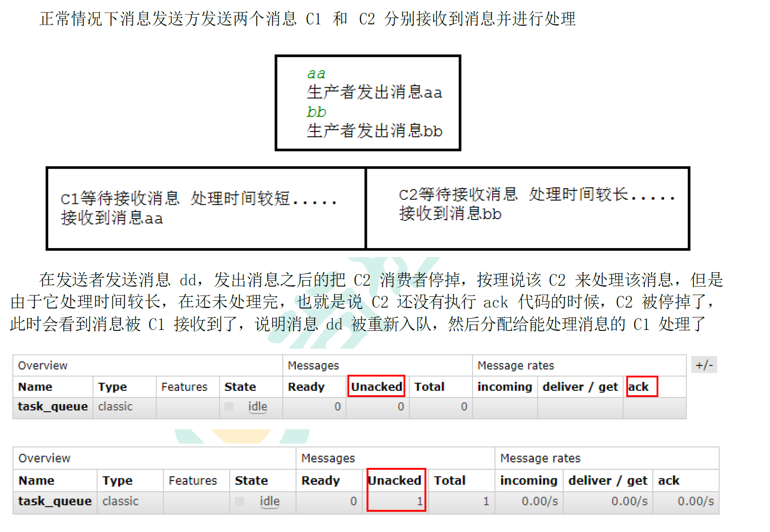Click text '接收到消息aa' in C1 box

112,218
